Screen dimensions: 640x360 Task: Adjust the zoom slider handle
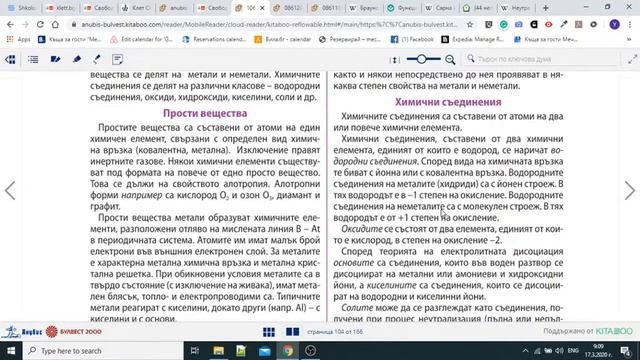pos(422,60)
